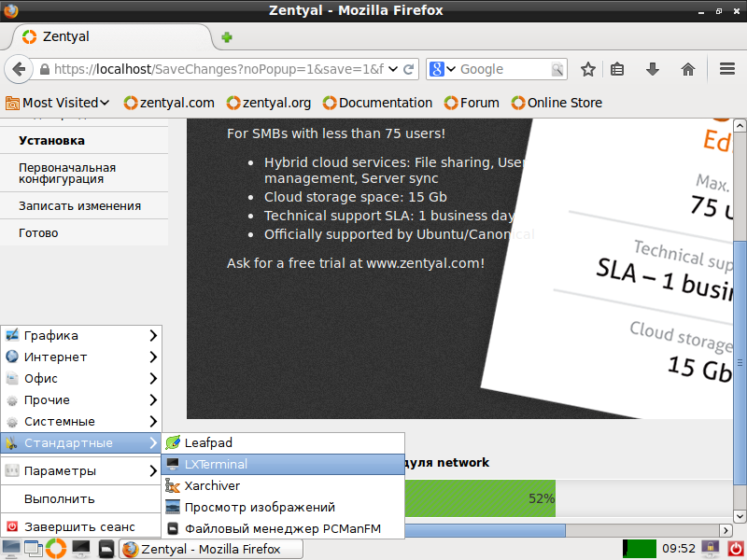Launch Leafpad from the submenu
The image size is (747, 560).
point(283,442)
